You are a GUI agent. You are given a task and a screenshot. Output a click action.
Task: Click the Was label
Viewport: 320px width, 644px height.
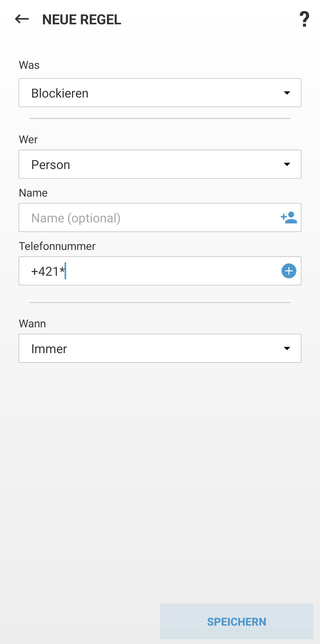point(29,65)
